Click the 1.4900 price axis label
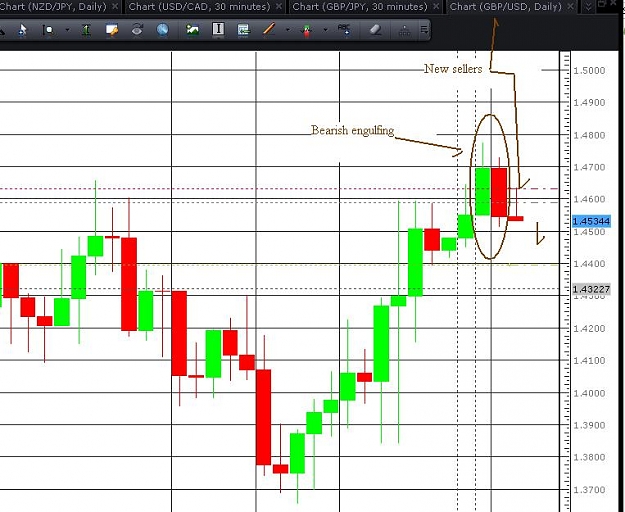The image size is (625, 512). (589, 102)
